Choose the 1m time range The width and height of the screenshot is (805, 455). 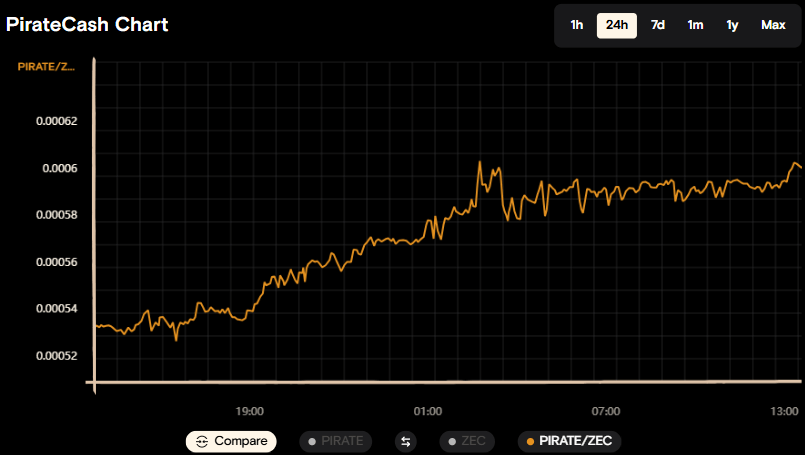(x=695, y=25)
